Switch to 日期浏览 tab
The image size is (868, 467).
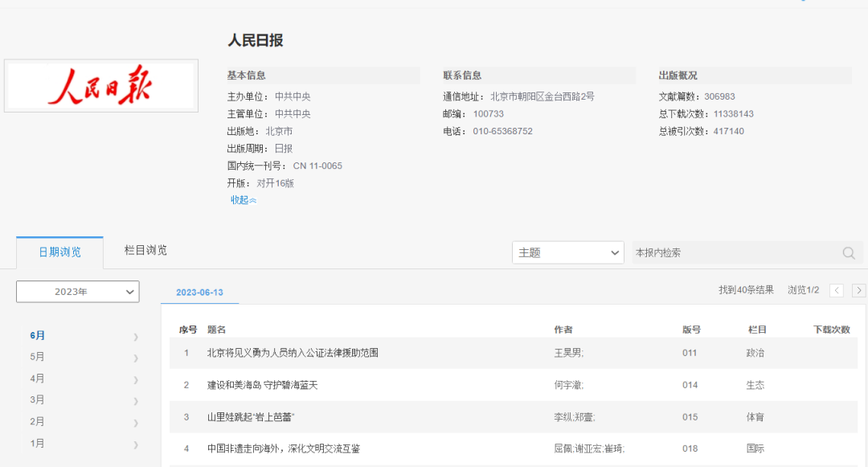click(59, 252)
